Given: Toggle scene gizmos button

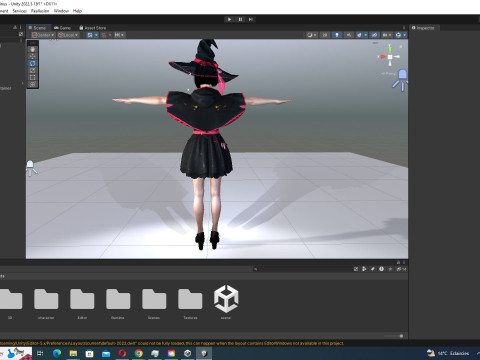Looking at the screenshot, I should [398, 35].
